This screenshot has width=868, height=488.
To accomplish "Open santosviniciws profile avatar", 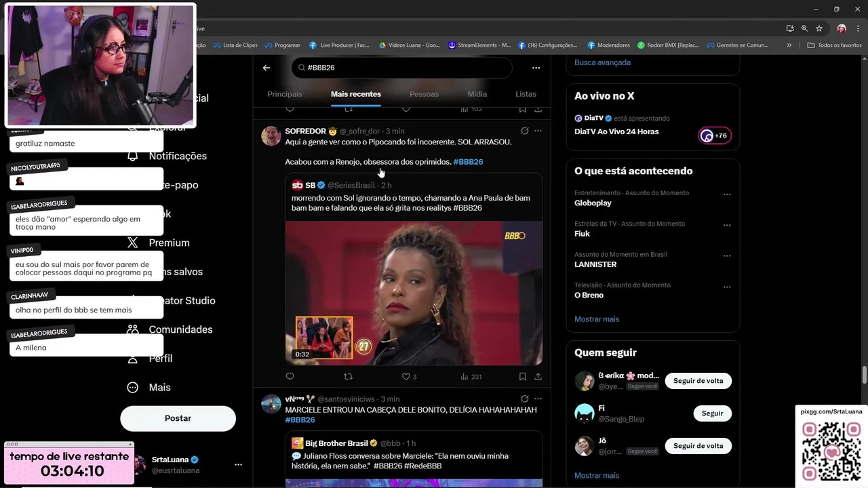I will [271, 404].
